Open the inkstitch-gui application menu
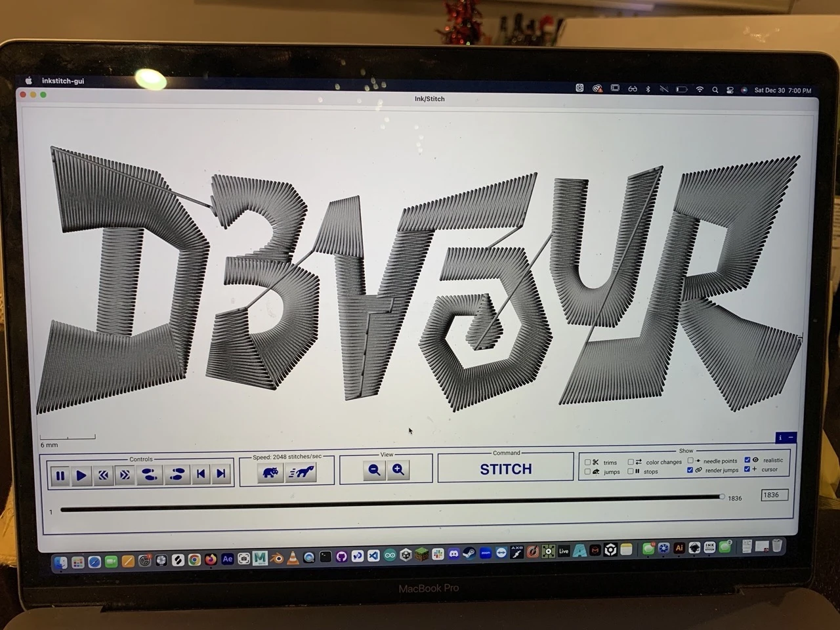Image resolution: width=840 pixels, height=630 pixels. (63, 81)
